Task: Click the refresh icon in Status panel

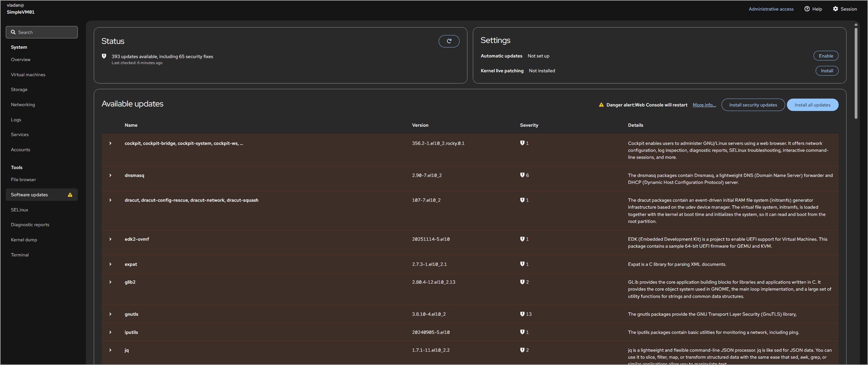Action: [x=449, y=41]
